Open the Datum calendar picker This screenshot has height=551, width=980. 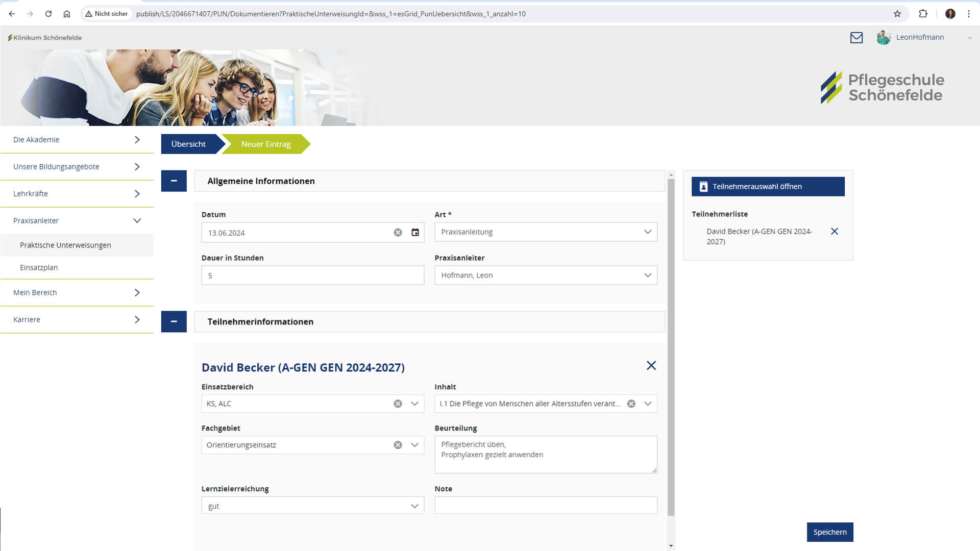pyautogui.click(x=415, y=233)
